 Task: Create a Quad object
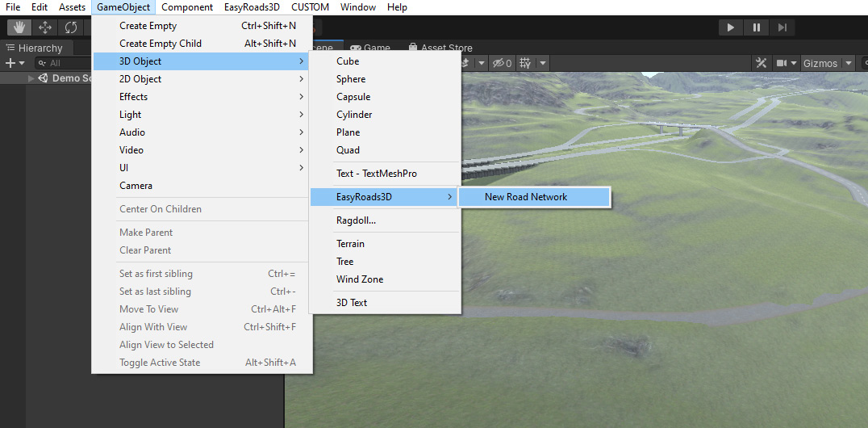385,149
